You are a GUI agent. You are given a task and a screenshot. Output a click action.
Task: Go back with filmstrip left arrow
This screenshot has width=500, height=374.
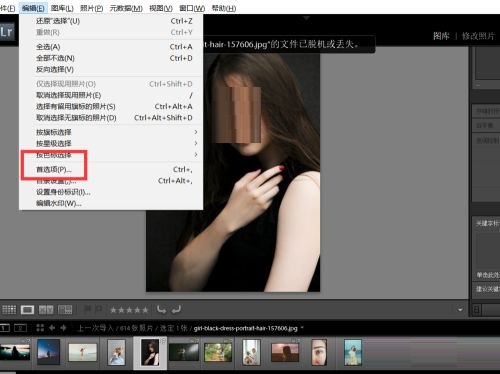click(52, 328)
